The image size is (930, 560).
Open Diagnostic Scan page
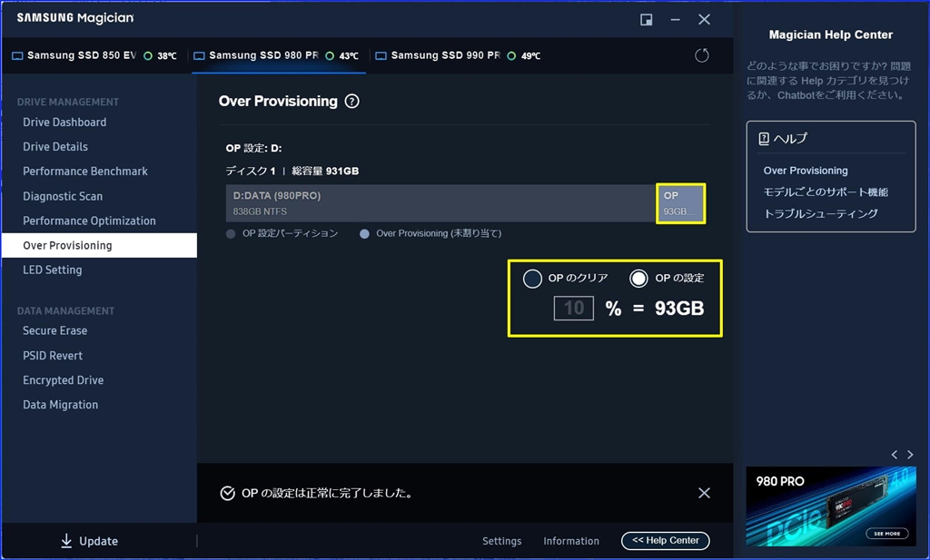[x=63, y=196]
